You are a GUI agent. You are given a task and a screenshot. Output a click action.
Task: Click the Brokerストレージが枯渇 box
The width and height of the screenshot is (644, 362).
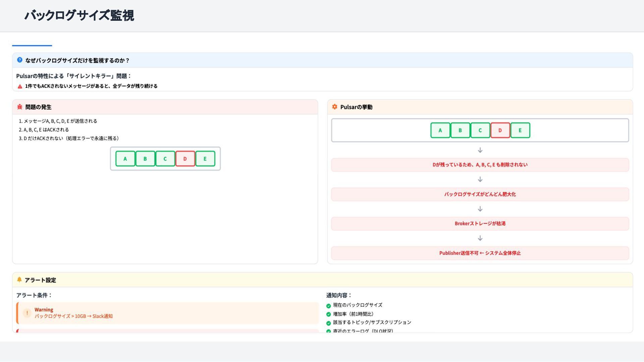[x=480, y=224]
